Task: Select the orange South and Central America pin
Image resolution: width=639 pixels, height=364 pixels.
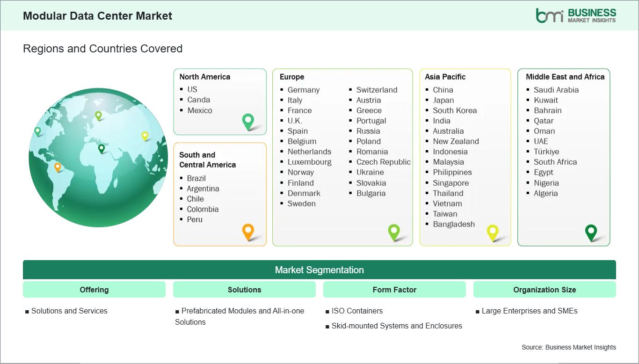Action: pyautogui.click(x=247, y=232)
